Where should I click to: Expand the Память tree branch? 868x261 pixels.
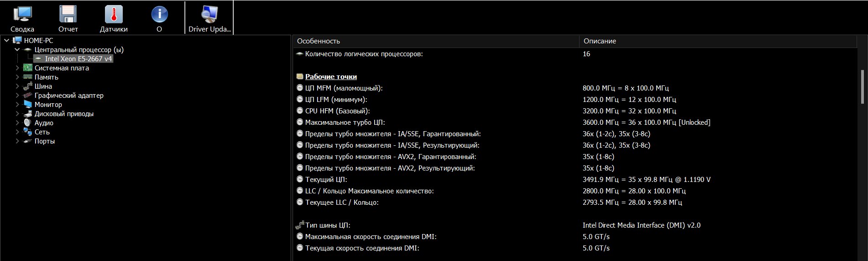[17, 77]
